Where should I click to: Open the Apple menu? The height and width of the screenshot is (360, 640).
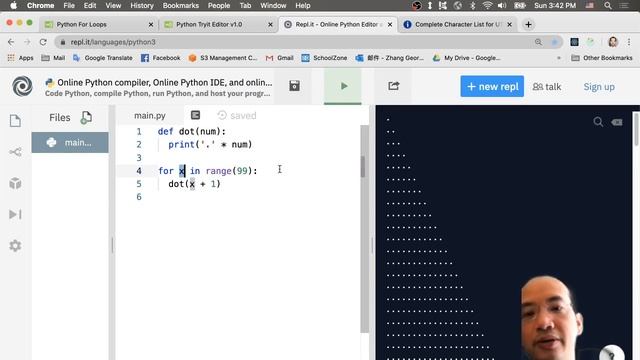(x=13, y=5)
